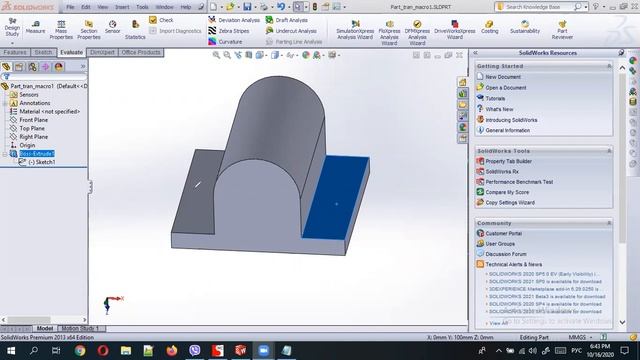Select the Measure tool
The width and height of the screenshot is (640, 360).
[x=36, y=27]
